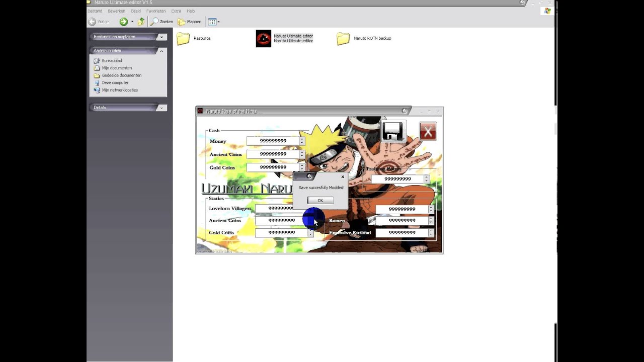Click the Money value field
The image size is (644, 362).
pos(273,141)
